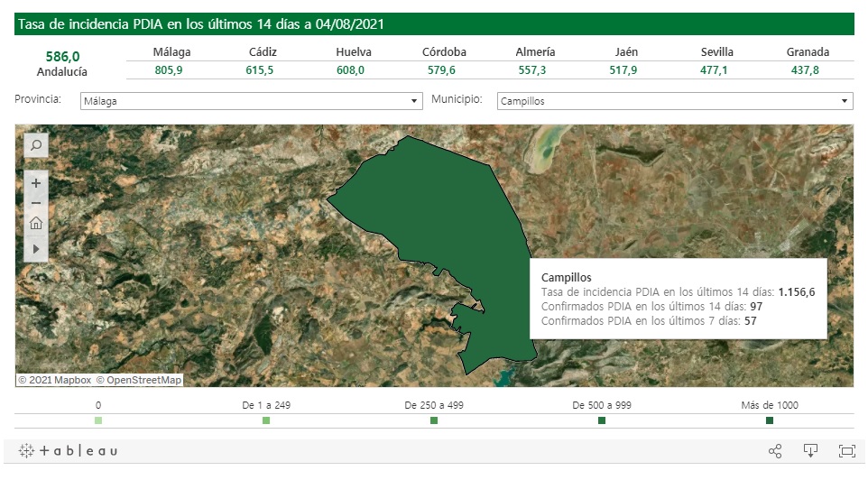Click the 805,9 incidence value
This screenshot has height=480, width=868.
pos(169,70)
